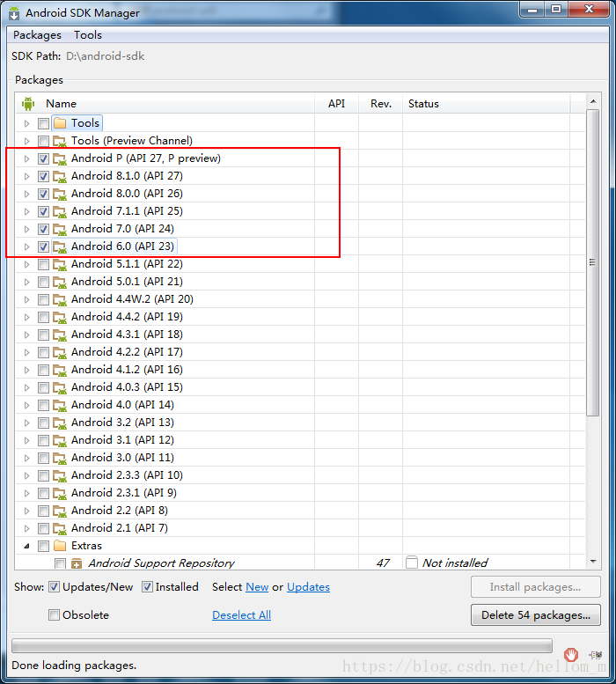
Task: Click the Rev. column header
Action: [x=380, y=103]
